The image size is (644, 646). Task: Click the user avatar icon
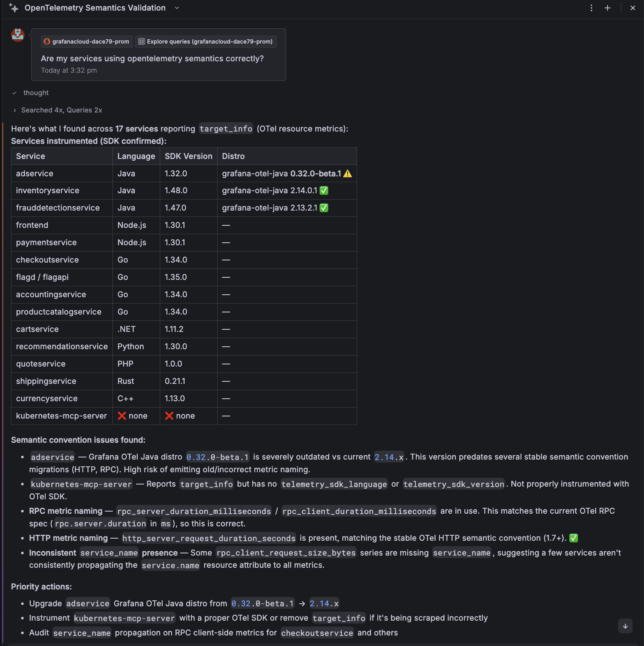point(18,35)
